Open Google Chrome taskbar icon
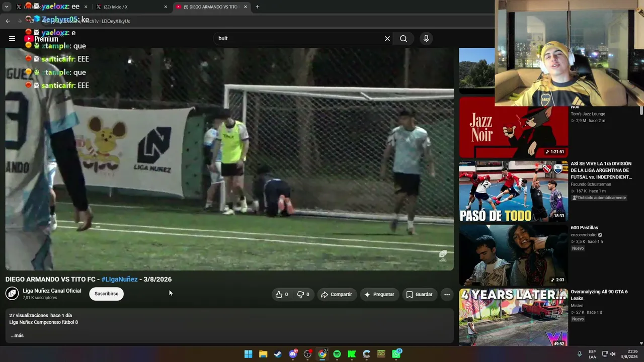Viewport: 644px width, 362px height. (322, 354)
